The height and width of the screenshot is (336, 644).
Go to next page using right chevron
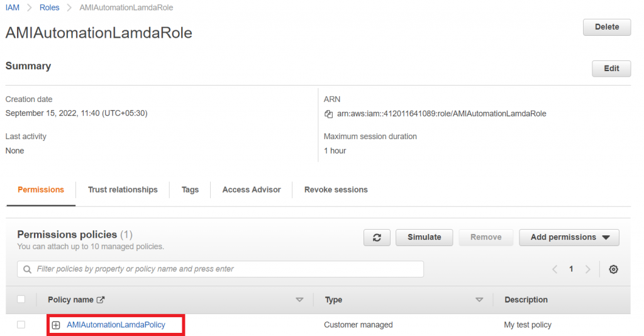coord(587,269)
